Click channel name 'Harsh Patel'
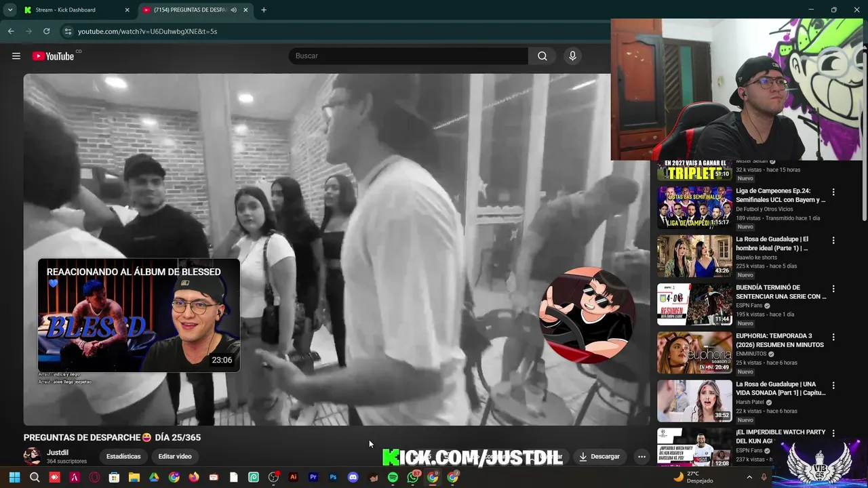The image size is (868, 488). (749, 402)
